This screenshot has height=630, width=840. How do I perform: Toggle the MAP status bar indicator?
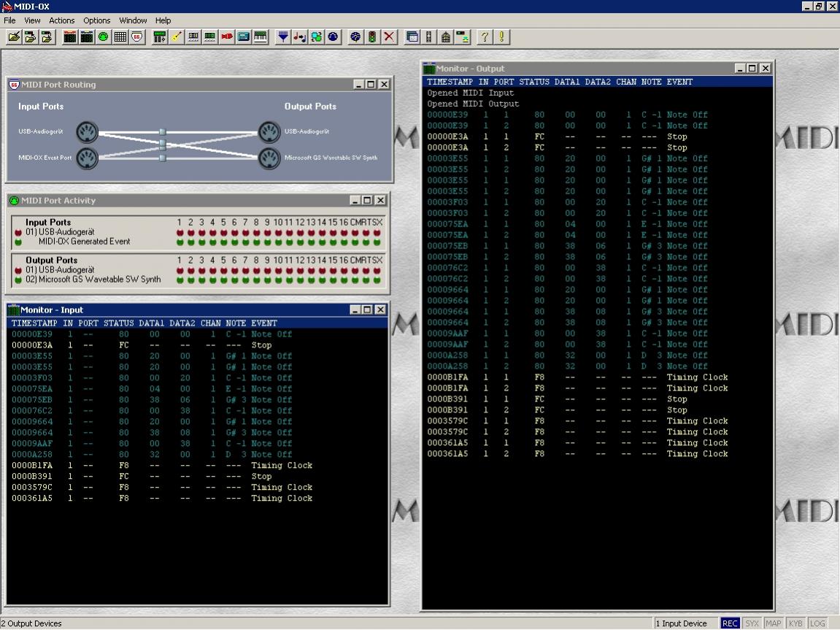773,623
